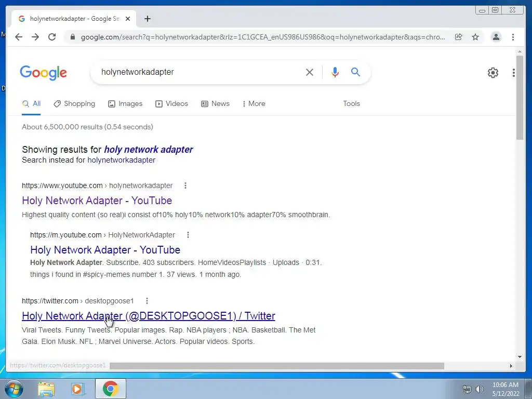Image resolution: width=532 pixels, height=399 pixels.
Task: Click inside the Google search input field
Action: [200, 72]
